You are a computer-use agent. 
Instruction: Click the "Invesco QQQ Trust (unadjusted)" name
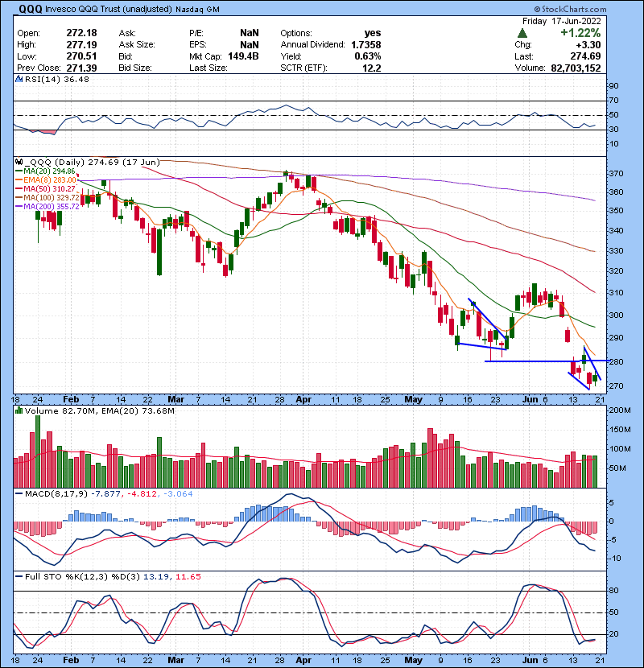coord(109,10)
